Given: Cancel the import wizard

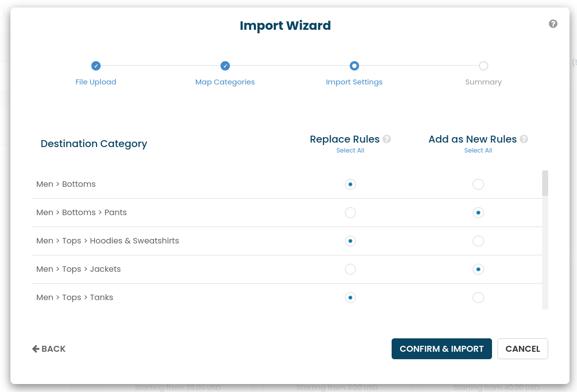Looking at the screenshot, I should tap(522, 349).
